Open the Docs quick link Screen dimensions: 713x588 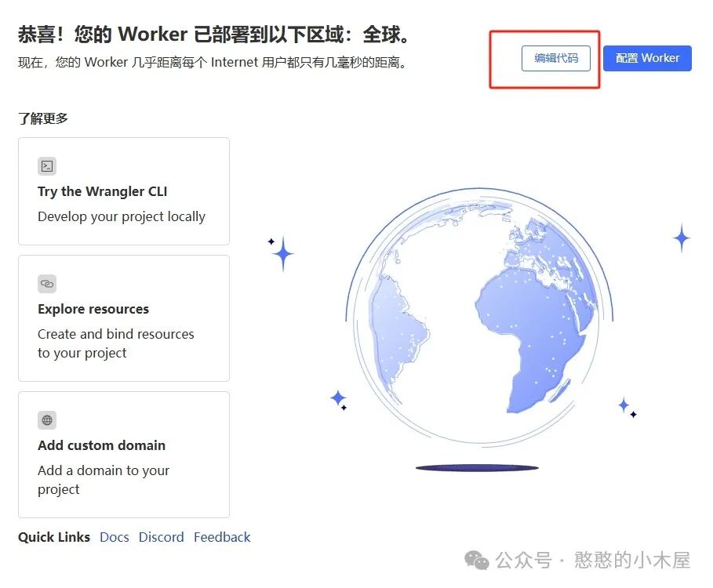[x=115, y=537]
